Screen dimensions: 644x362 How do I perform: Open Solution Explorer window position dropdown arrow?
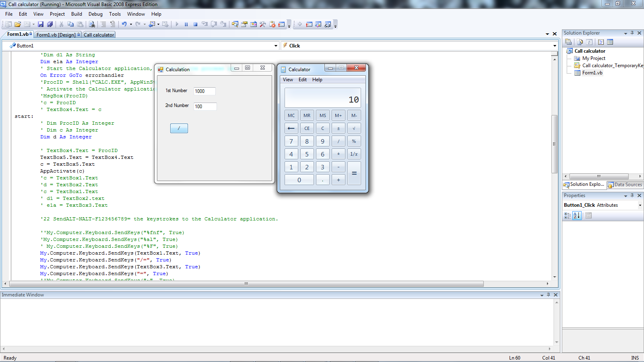[625, 33]
